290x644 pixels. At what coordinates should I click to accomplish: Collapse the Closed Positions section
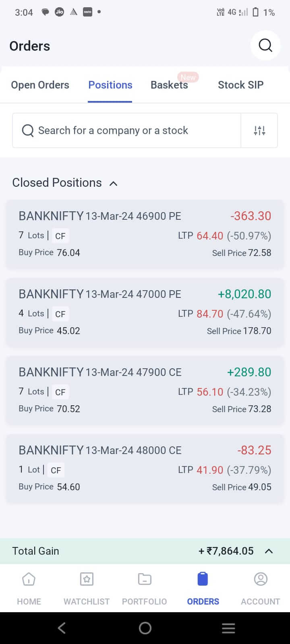pyautogui.click(x=114, y=184)
